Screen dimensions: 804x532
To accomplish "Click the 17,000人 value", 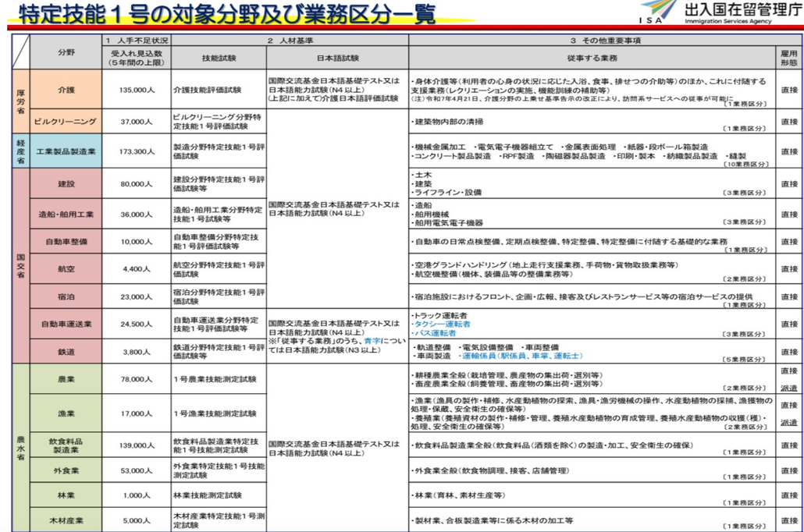I will tap(137, 413).
